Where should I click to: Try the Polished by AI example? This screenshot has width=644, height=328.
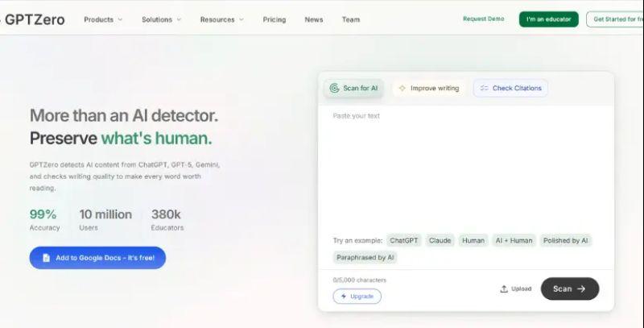point(566,240)
